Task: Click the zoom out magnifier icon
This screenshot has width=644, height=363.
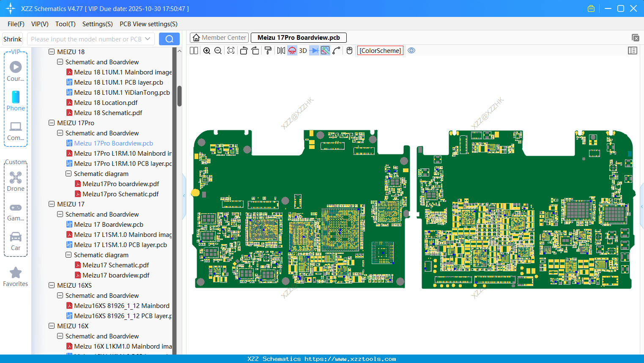Action: 218,51
